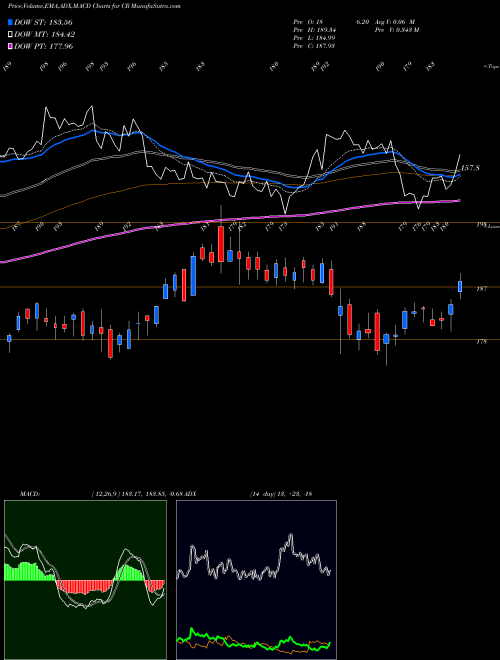Click the 187 price level label
The image size is (500, 660).
coord(481,289)
